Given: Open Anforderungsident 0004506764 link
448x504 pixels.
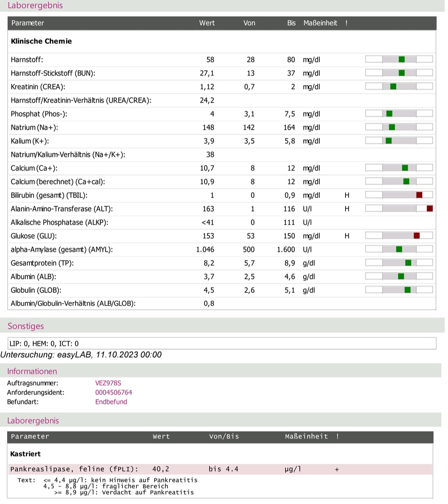Looking at the screenshot, I should (114, 393).
